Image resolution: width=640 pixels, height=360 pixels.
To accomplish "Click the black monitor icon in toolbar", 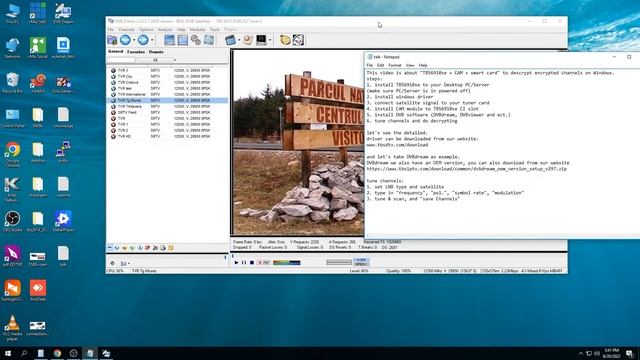I will point(261,40).
